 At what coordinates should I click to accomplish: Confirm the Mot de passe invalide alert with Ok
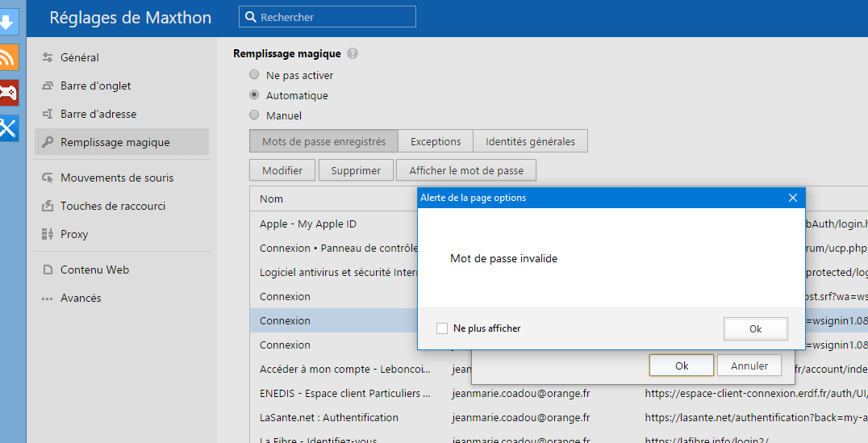(x=756, y=329)
